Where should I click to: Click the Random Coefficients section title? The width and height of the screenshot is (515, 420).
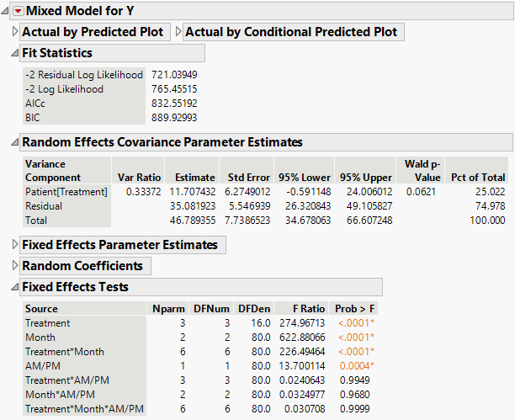coord(82,266)
